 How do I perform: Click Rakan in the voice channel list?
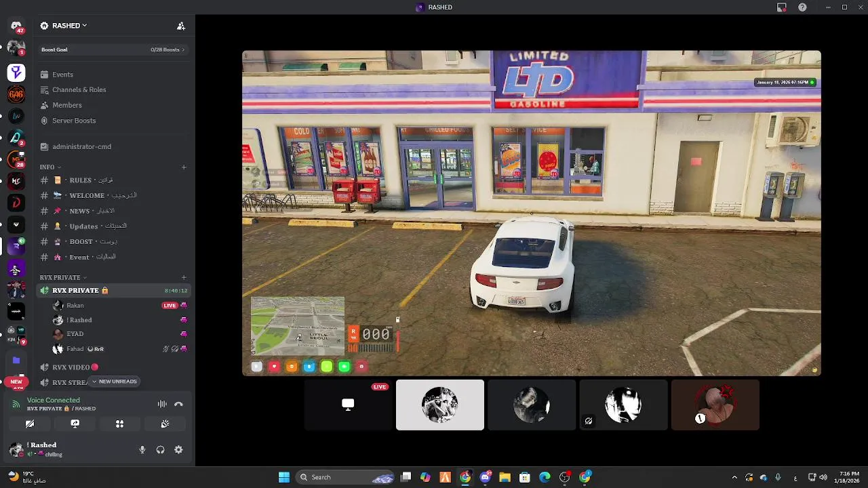pos(75,306)
